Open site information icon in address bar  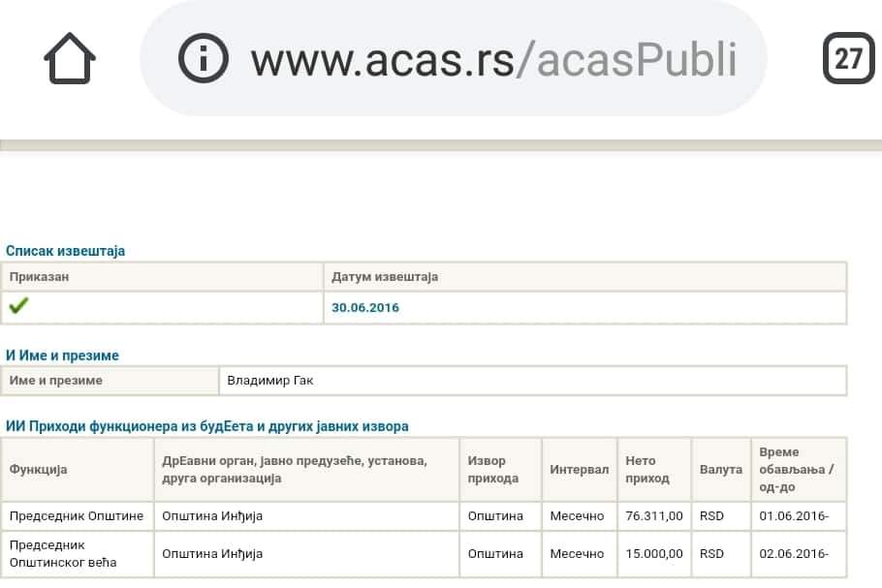click(x=204, y=58)
